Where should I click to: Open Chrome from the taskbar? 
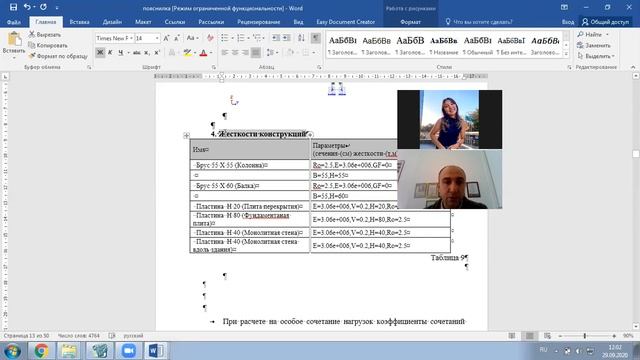[x=41, y=351]
